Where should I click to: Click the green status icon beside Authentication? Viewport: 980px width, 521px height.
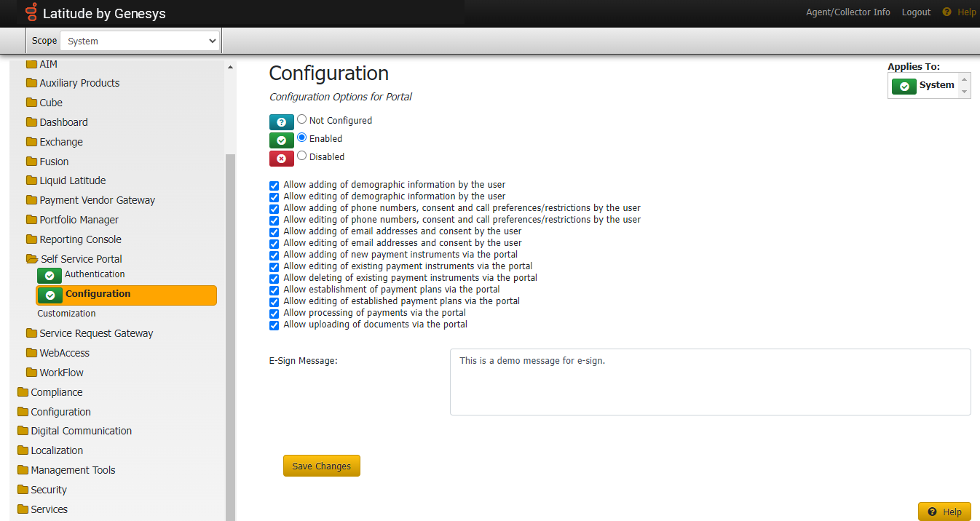click(x=50, y=276)
